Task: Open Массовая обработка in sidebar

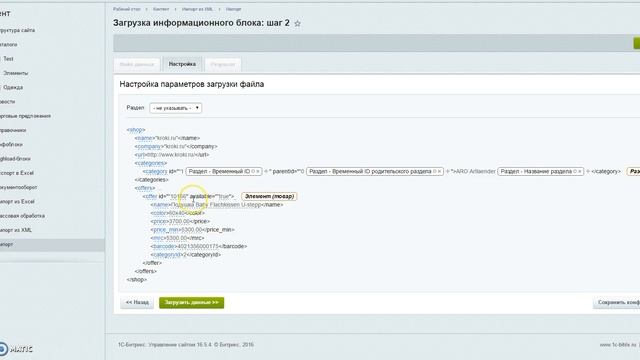Action: click(x=22, y=216)
